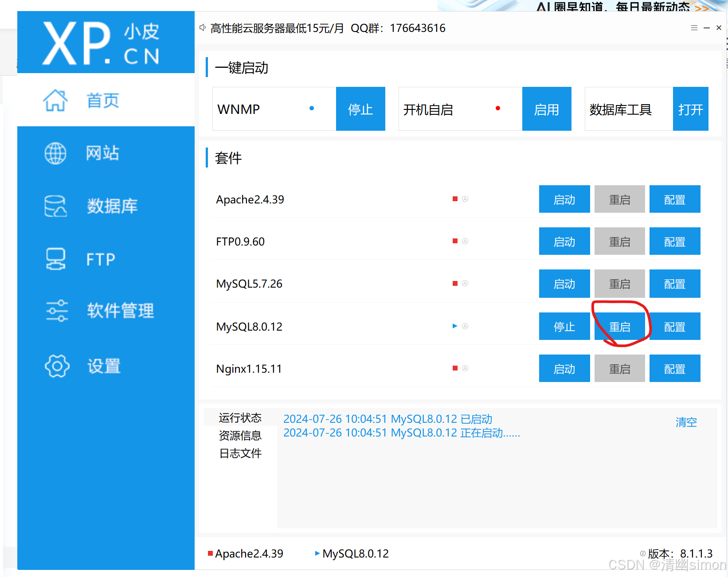
Task: Click the 软件管理 sliders icon
Action: click(x=57, y=311)
